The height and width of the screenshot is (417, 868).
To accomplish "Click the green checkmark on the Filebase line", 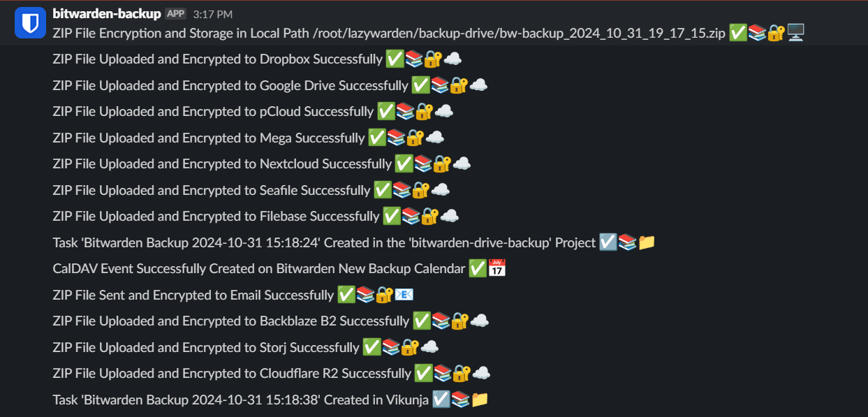I will [x=392, y=217].
